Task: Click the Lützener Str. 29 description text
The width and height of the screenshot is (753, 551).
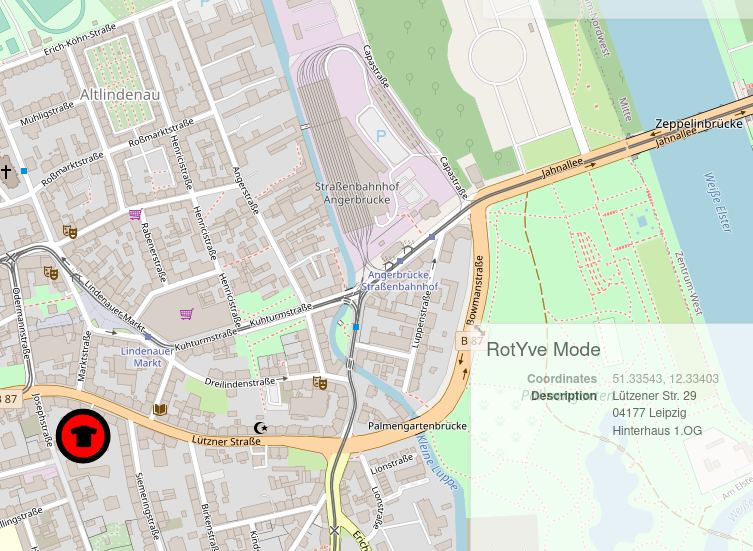Action: pyautogui.click(x=655, y=396)
